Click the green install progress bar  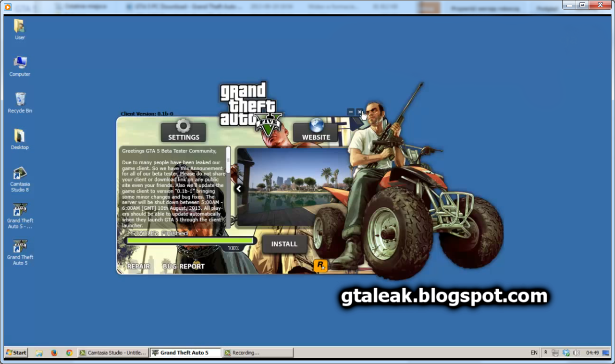(x=190, y=241)
